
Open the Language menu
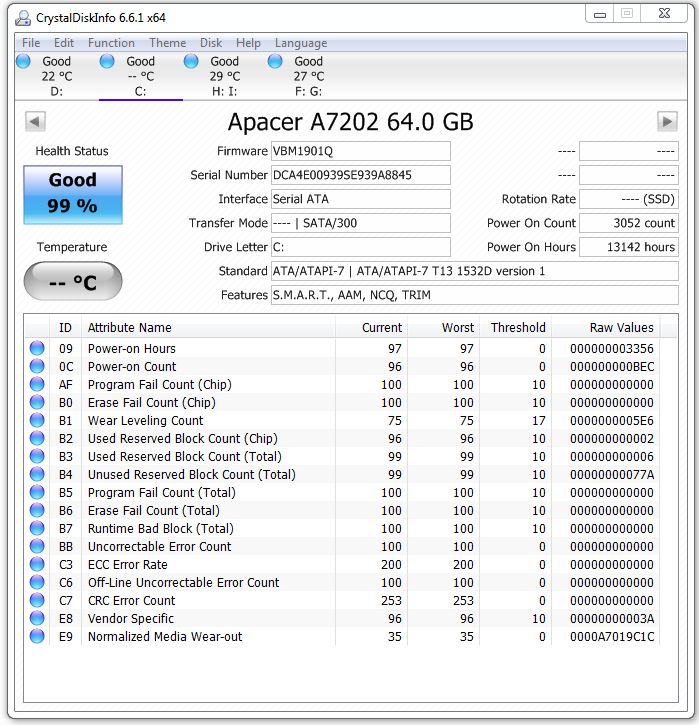pyautogui.click(x=301, y=43)
